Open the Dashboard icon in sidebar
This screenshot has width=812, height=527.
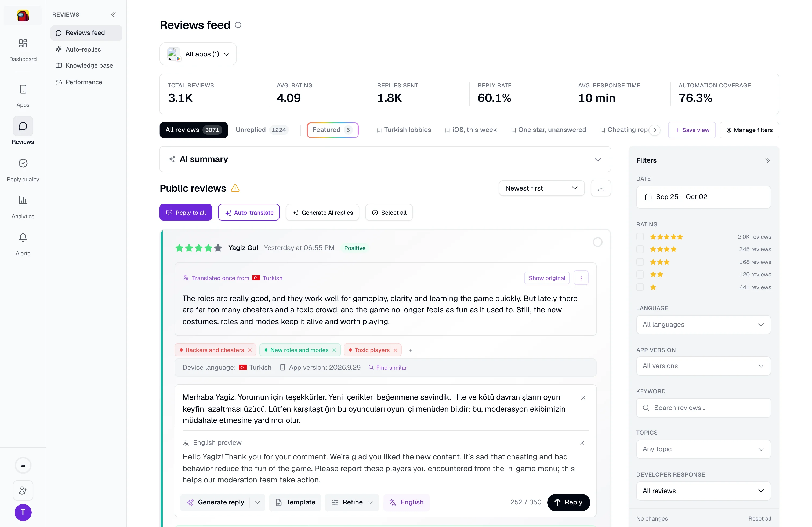[x=23, y=44]
